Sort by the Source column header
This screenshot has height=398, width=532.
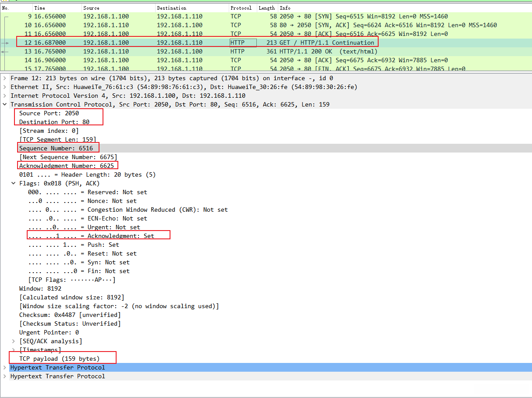(x=118, y=8)
